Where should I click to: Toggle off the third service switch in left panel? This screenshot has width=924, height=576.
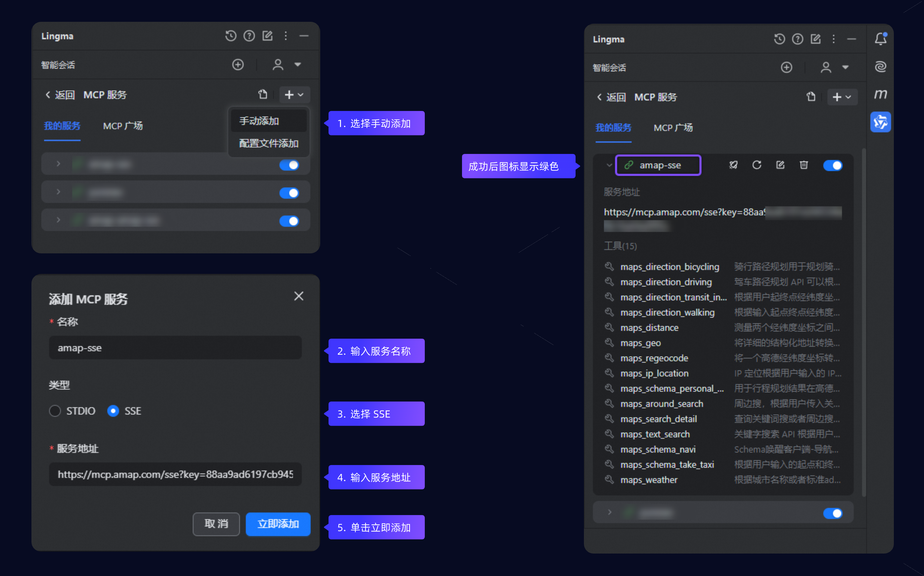[x=289, y=221]
